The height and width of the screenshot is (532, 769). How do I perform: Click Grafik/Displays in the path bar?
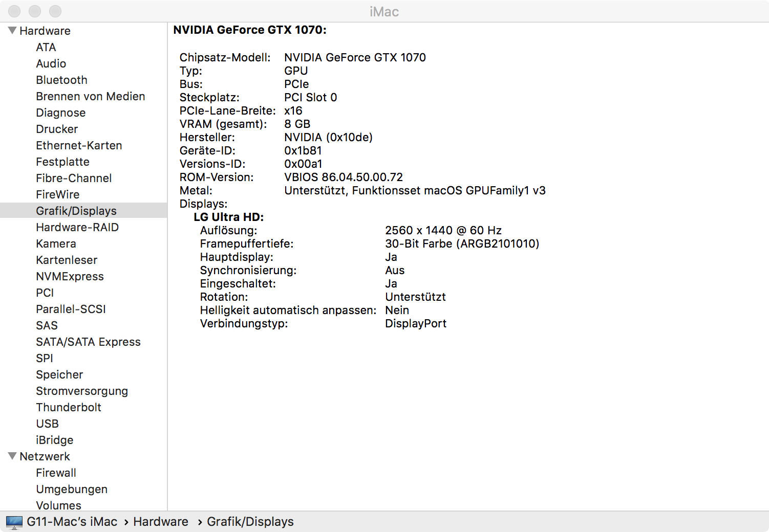click(x=250, y=522)
